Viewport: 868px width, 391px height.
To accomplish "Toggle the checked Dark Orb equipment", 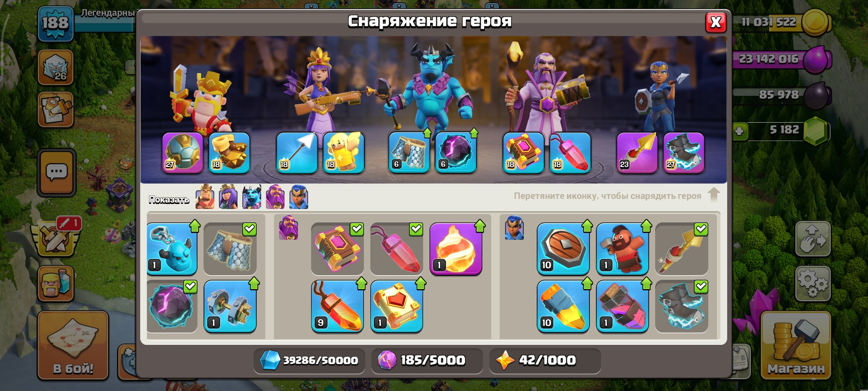I will coord(172,306).
